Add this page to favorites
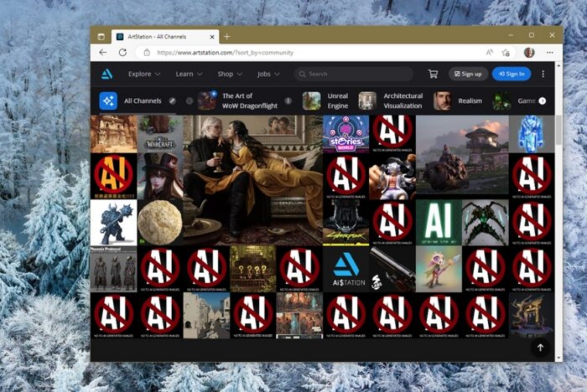 click(x=506, y=52)
